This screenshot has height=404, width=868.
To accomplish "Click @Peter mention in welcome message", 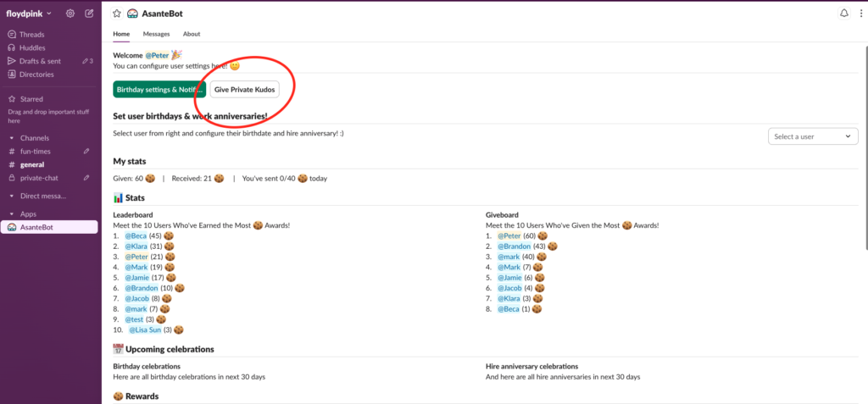I will click(157, 55).
